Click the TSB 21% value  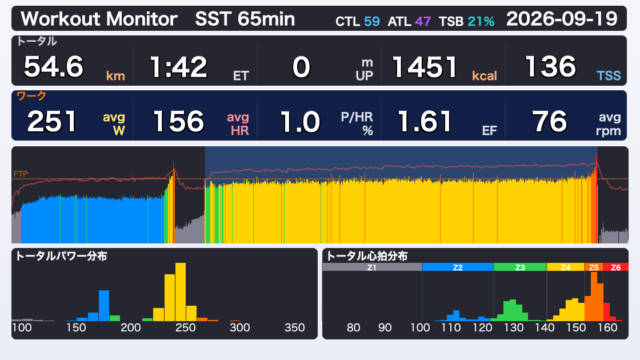pos(467,21)
